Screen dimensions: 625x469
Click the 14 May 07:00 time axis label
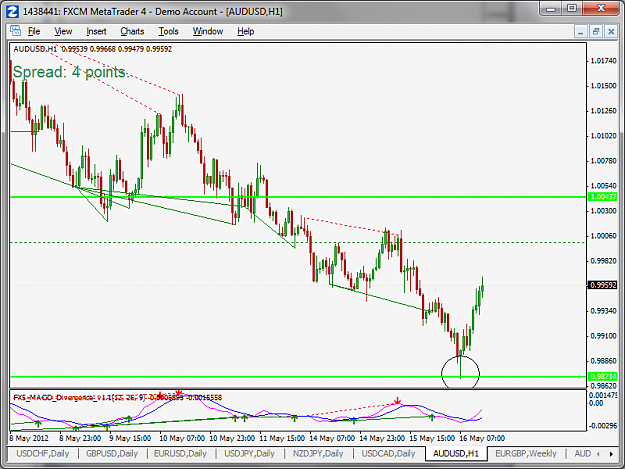pyautogui.click(x=332, y=438)
